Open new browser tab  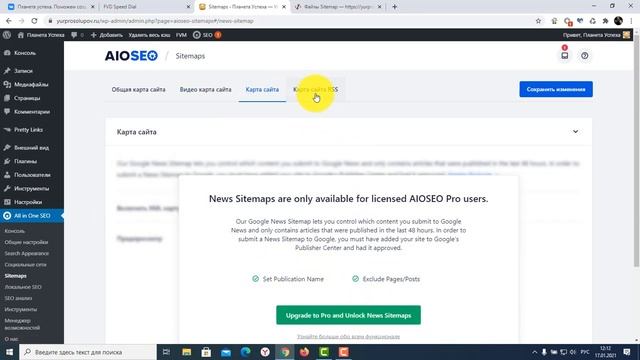[394, 7]
